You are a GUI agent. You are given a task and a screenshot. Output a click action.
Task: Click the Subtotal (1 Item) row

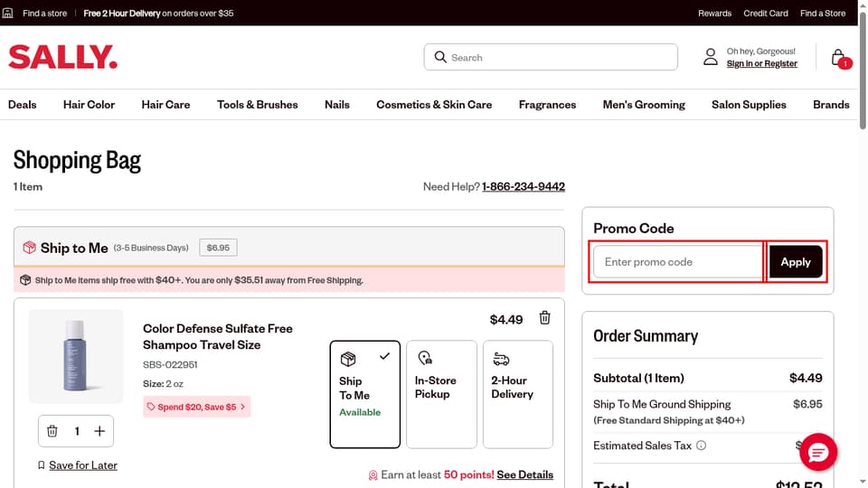coord(707,378)
